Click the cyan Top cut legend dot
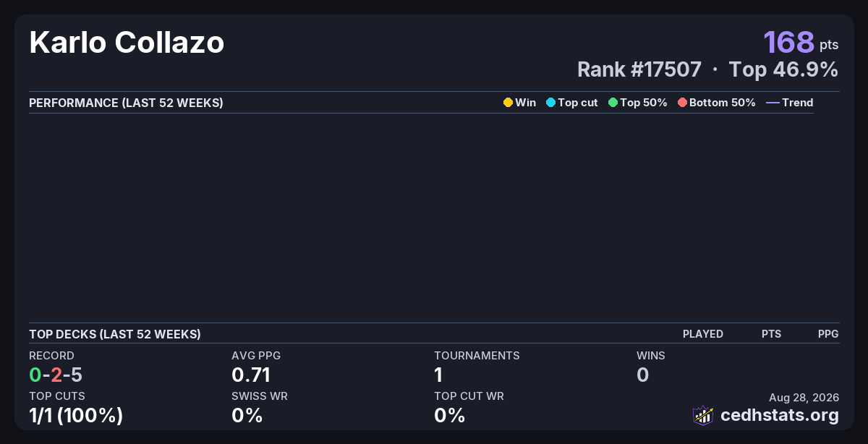Screen dimensions: 868x444 coord(550,103)
